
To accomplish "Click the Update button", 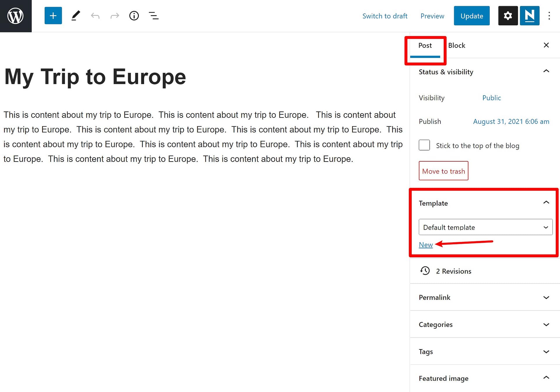I will pyautogui.click(x=472, y=16).
